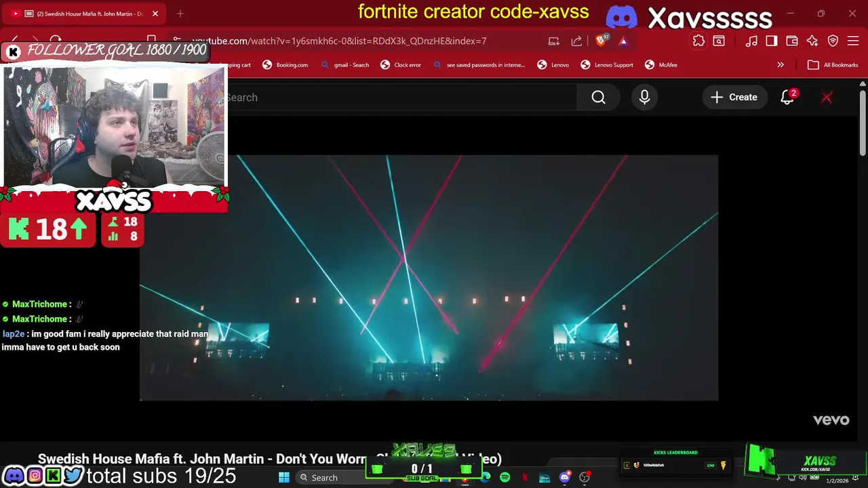This screenshot has height=488, width=868.
Task: Open the Disney+ taskbar icon
Action: [x=545, y=477]
